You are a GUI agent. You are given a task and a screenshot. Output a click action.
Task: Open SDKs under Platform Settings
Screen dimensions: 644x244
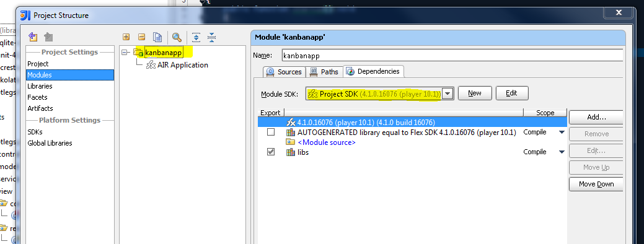click(x=35, y=132)
